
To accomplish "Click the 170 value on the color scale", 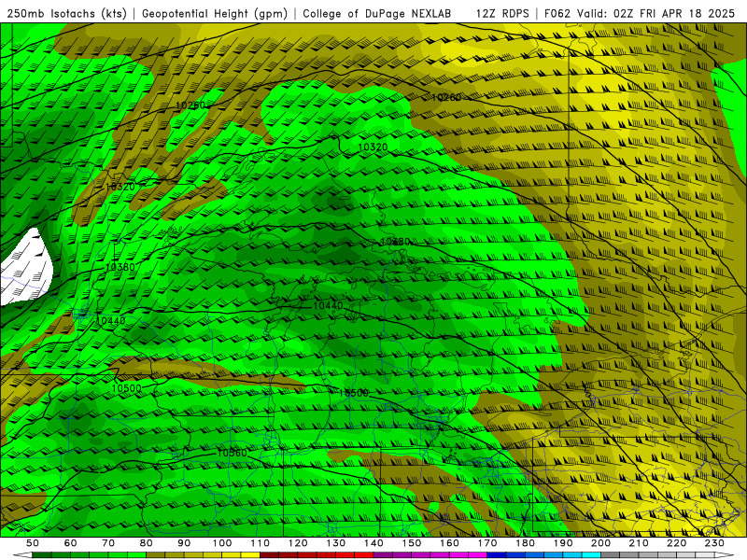I will pyautogui.click(x=487, y=543).
